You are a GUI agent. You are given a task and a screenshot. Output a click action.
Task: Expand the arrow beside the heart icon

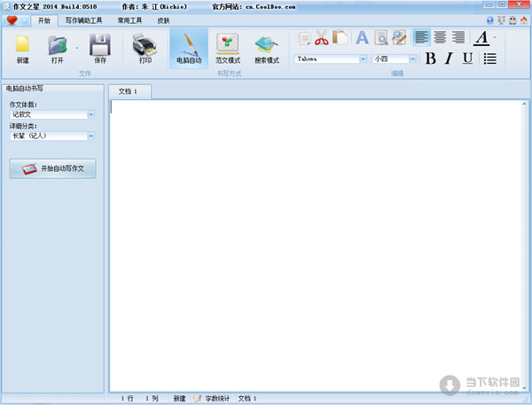(25, 21)
